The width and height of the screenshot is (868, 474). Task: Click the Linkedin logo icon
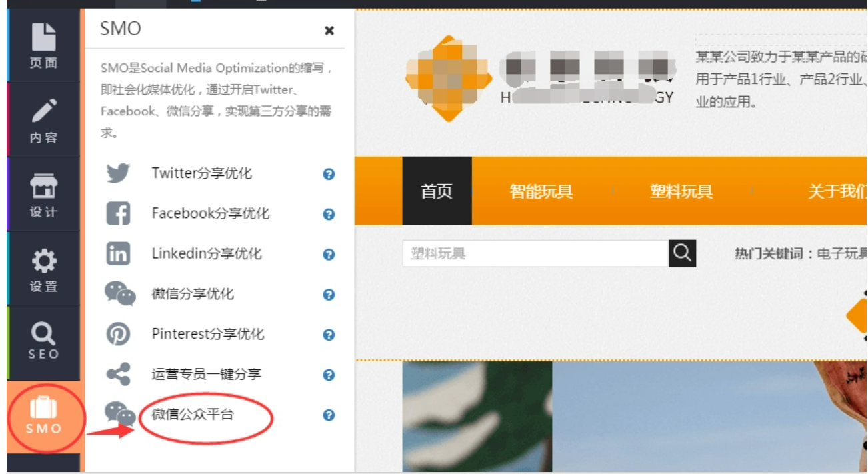click(118, 254)
